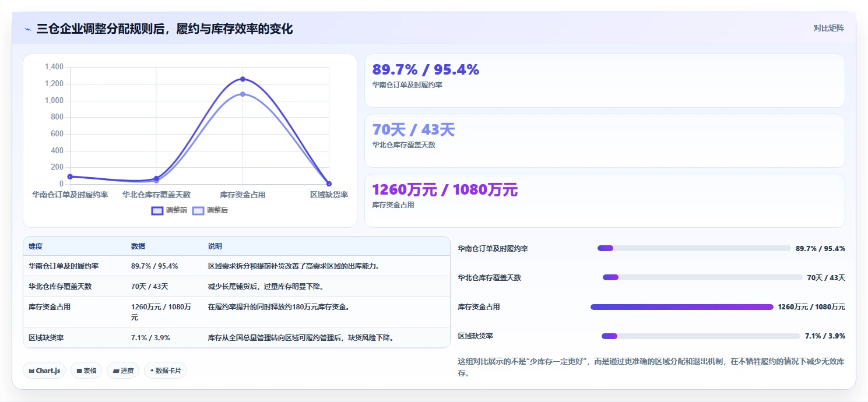Click table value 7.1% / 3.9%

coord(151,337)
